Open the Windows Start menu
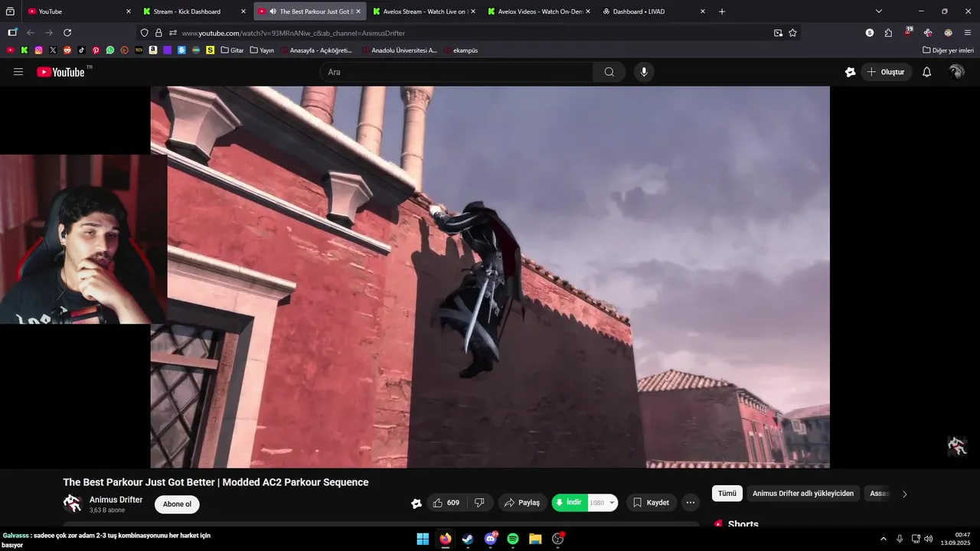This screenshot has height=551, width=980. pos(423,539)
